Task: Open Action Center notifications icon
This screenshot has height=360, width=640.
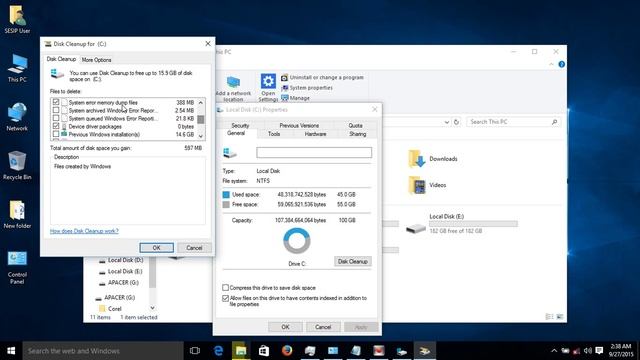Action: coord(599,351)
